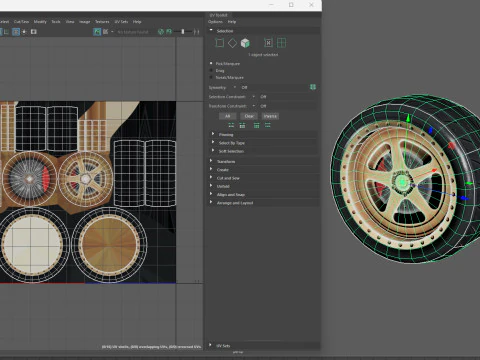Select the Edge (diamond) selection mode icon
The image size is (480, 360).
coord(232,43)
